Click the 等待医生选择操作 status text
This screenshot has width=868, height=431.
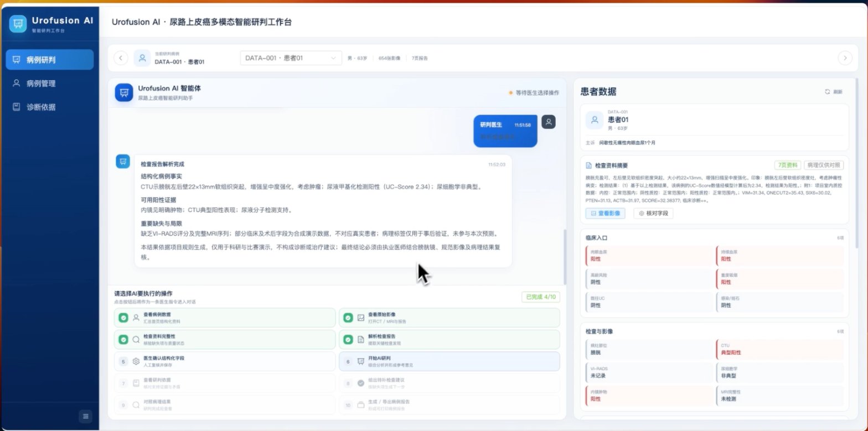tap(537, 92)
